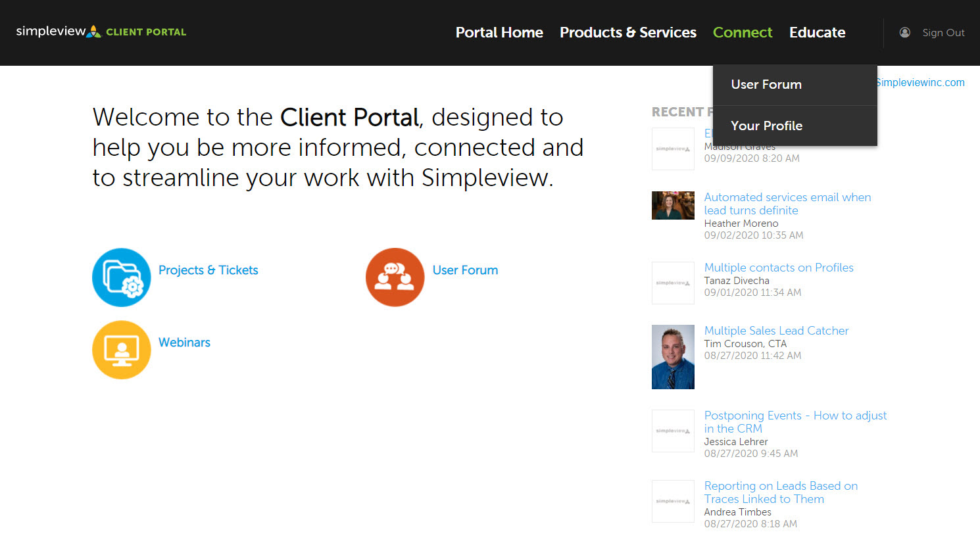980x549 pixels.
Task: Open the 'Multiple contacts on Profiles' post
Action: click(779, 268)
